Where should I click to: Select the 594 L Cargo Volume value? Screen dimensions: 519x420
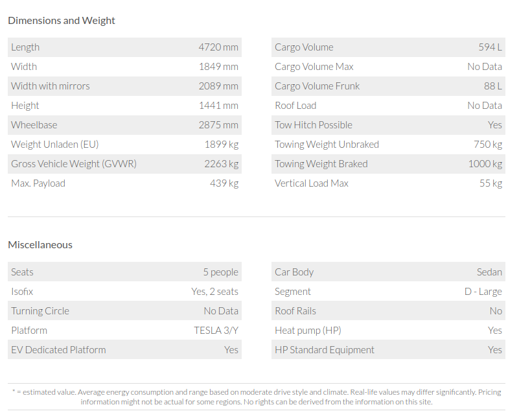[490, 47]
